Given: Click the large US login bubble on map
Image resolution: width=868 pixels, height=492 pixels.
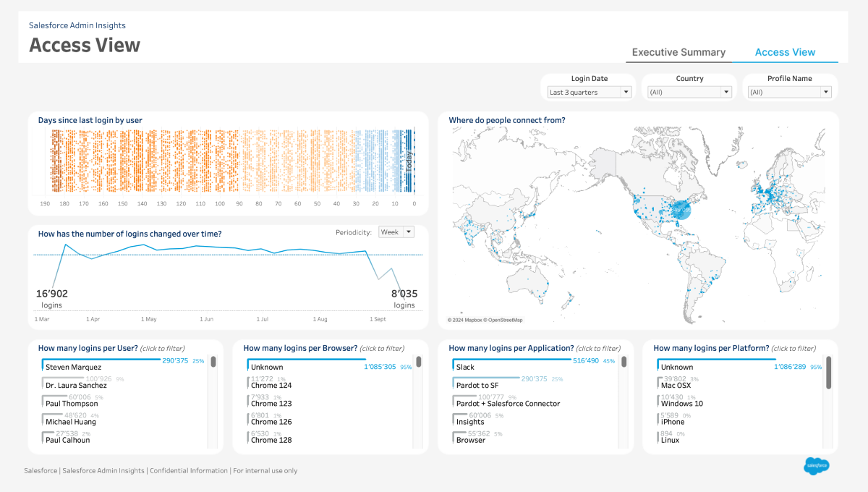Looking at the screenshot, I should pyautogui.click(x=681, y=210).
